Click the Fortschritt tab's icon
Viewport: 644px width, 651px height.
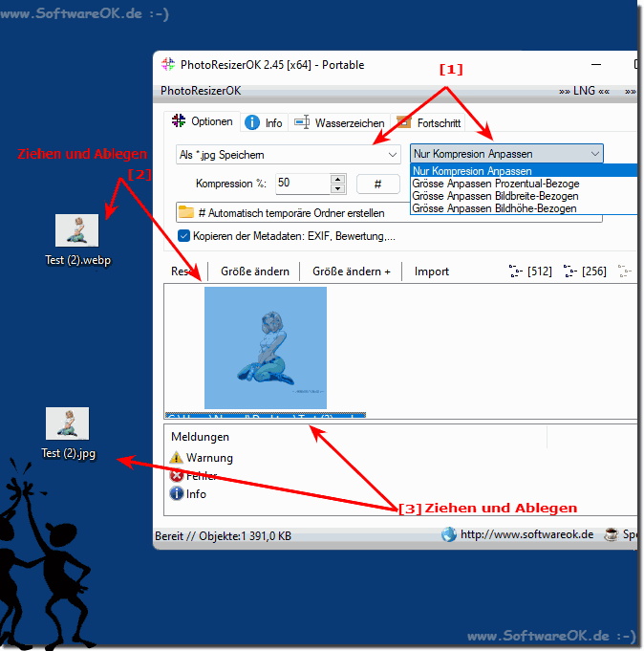[x=404, y=122]
